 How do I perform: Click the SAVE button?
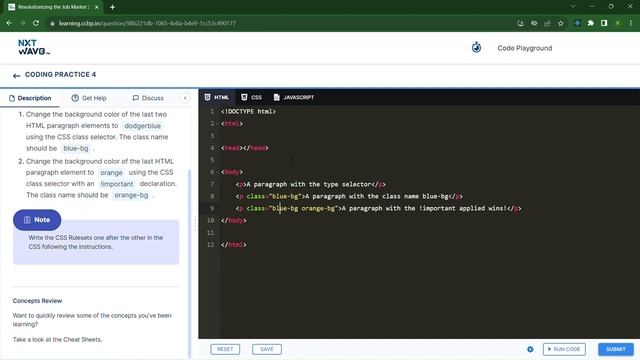click(267, 349)
